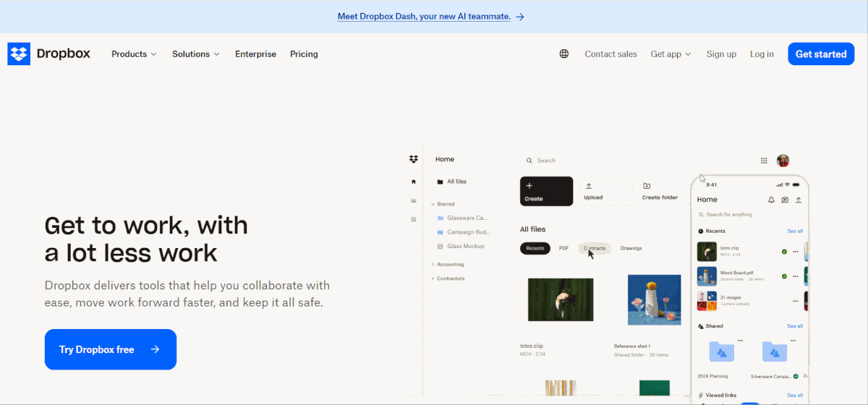Viewport: 868px width, 405px height.
Task: Click the green sync check beside Intro clip
Action: tap(784, 252)
